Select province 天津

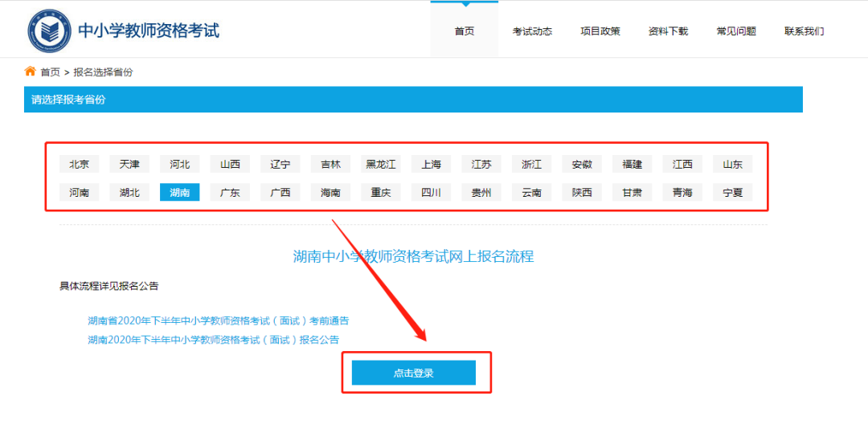click(x=129, y=164)
